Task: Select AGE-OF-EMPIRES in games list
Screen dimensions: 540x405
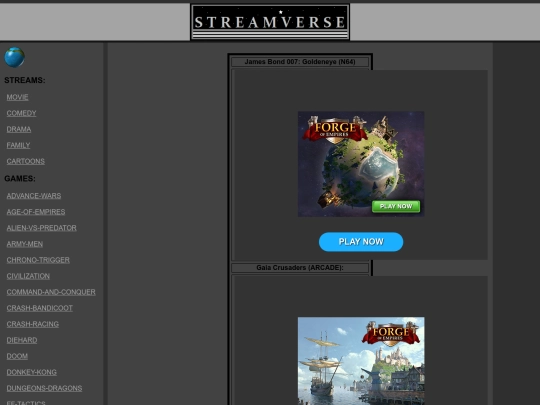Action: coord(36,212)
